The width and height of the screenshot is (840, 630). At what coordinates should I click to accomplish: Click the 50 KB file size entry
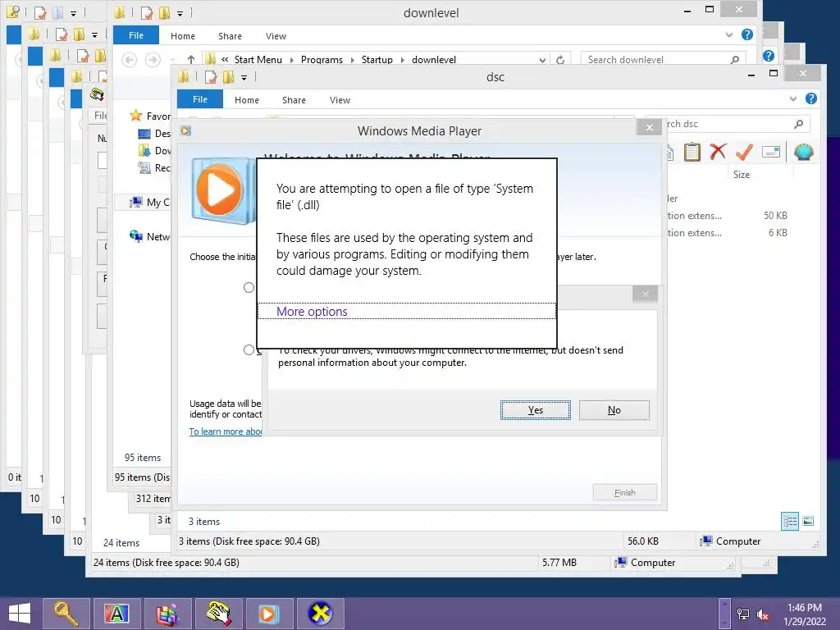[x=775, y=216]
